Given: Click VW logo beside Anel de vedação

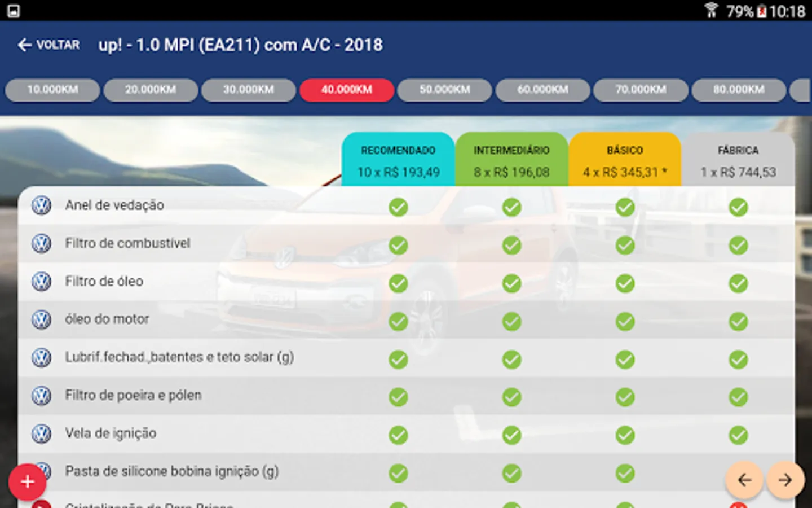Looking at the screenshot, I should point(41,205).
